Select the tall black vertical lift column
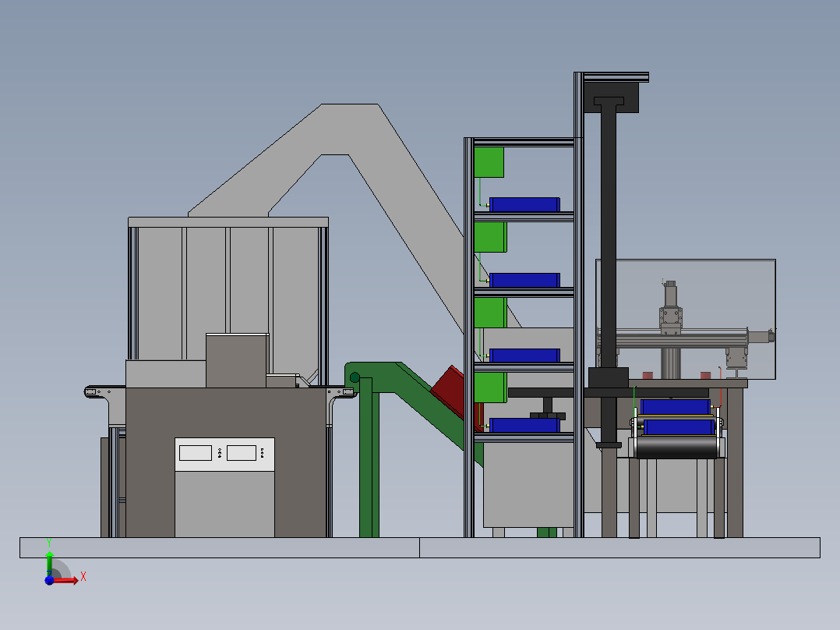The width and height of the screenshot is (840, 630). pos(608,241)
